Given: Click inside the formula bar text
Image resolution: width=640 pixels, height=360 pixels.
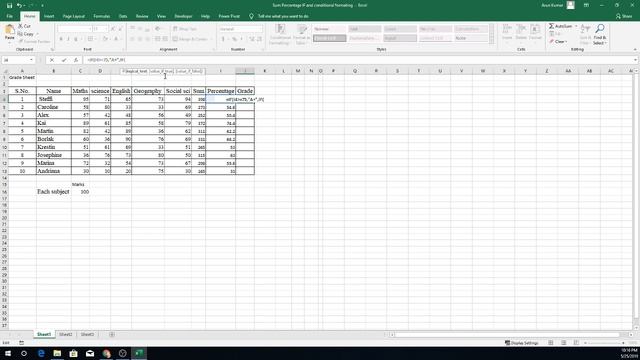Looking at the screenshot, I should 107,60.
